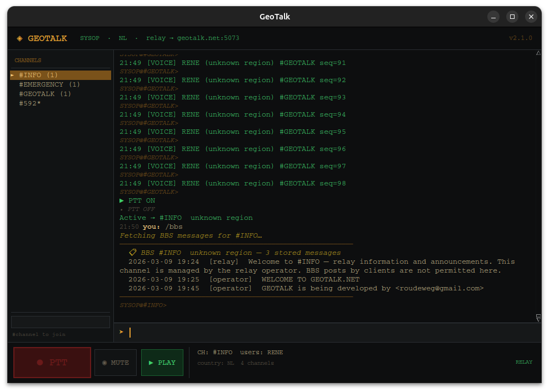Click the relay geotalk.net:5073 header text
The height and width of the screenshot is (392, 549).
click(192, 38)
